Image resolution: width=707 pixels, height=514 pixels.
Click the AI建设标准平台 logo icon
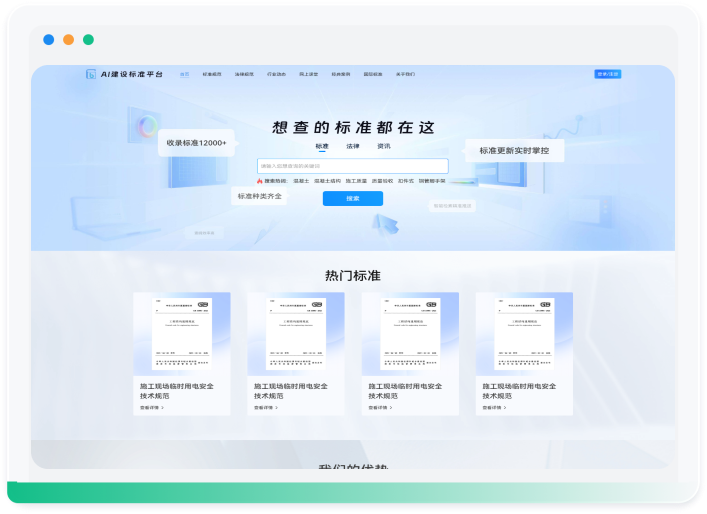tap(91, 74)
